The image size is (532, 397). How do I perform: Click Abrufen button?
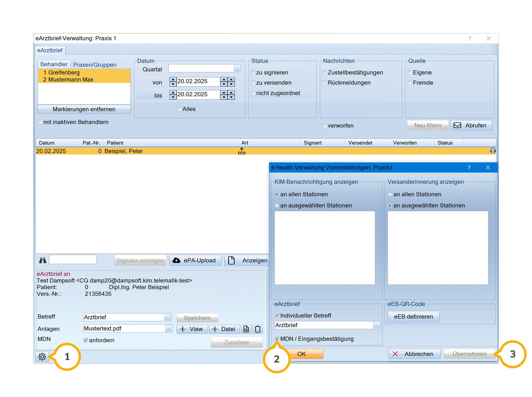(471, 125)
